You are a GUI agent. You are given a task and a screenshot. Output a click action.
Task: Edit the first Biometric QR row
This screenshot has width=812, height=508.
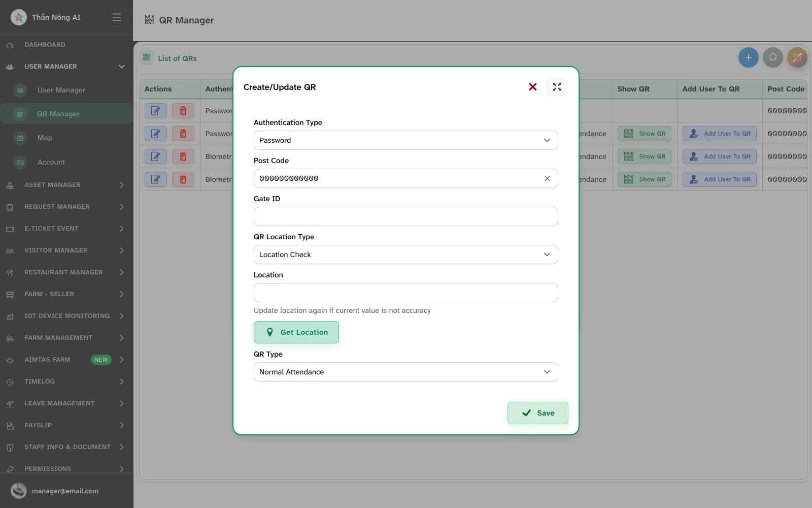click(x=156, y=156)
